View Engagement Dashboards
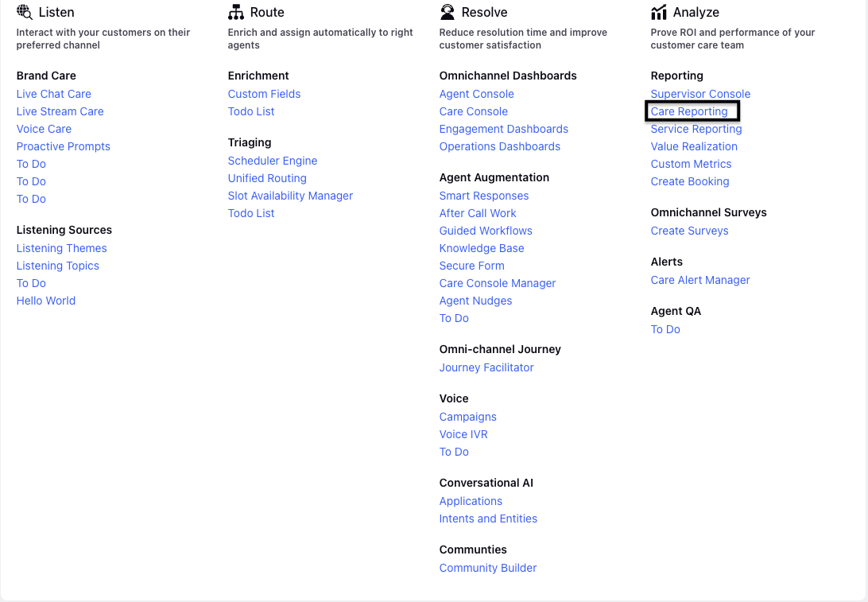868x602 pixels. pos(504,129)
